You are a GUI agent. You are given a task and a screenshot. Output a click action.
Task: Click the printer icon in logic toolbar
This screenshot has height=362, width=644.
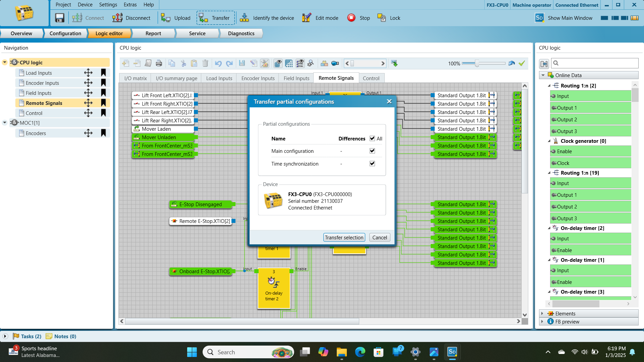pos(159,63)
